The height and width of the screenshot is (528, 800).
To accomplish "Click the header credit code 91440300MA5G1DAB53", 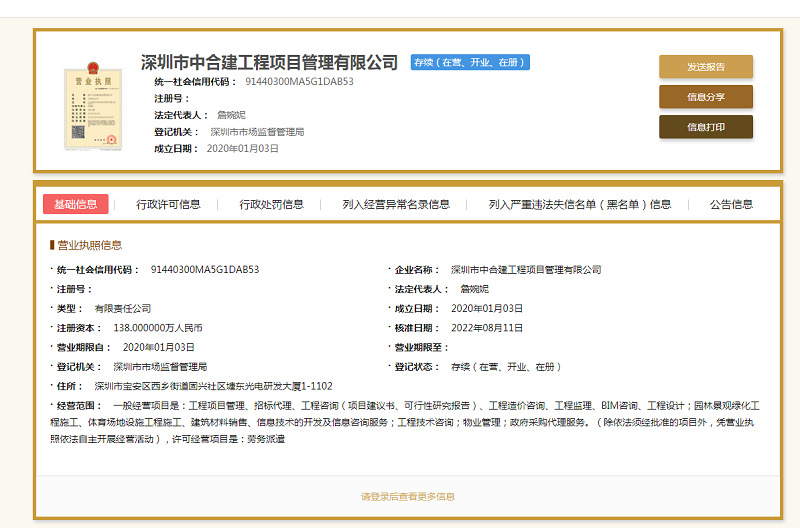I will pos(299,82).
